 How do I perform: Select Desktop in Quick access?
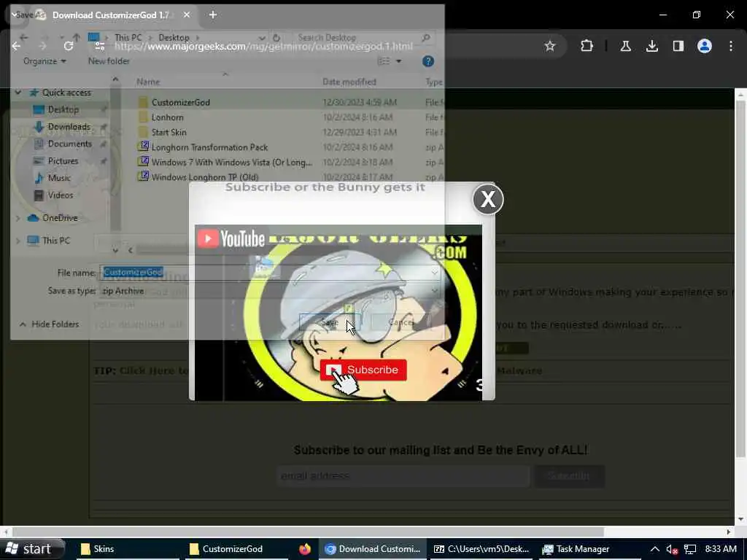pyautogui.click(x=63, y=110)
